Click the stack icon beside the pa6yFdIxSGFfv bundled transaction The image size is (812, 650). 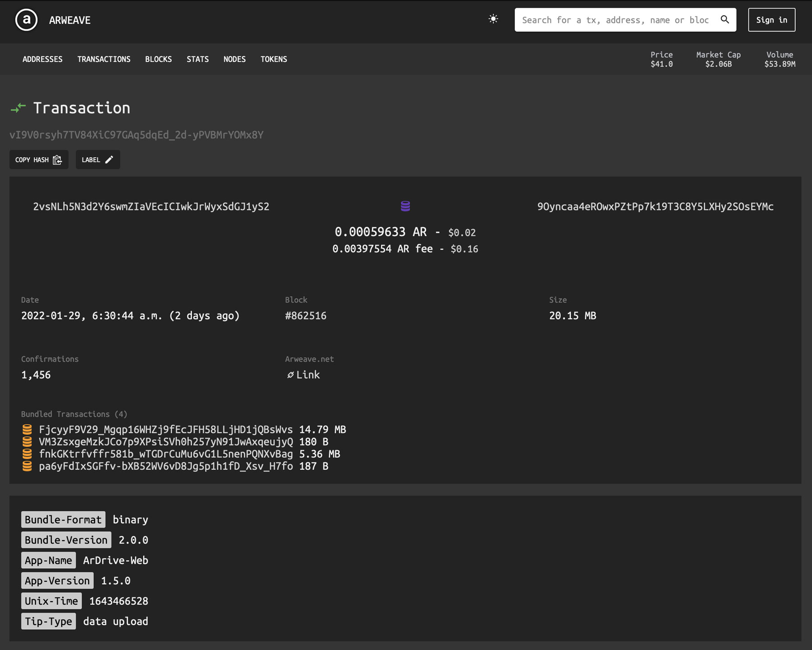27,466
